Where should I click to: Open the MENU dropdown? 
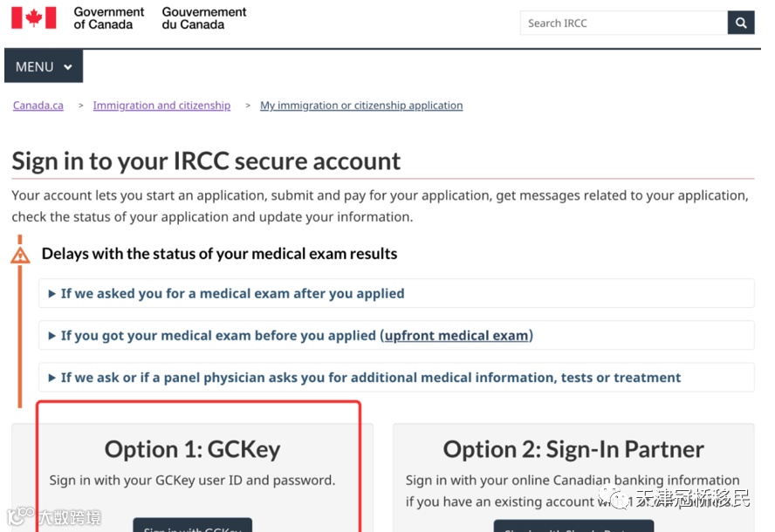44,67
